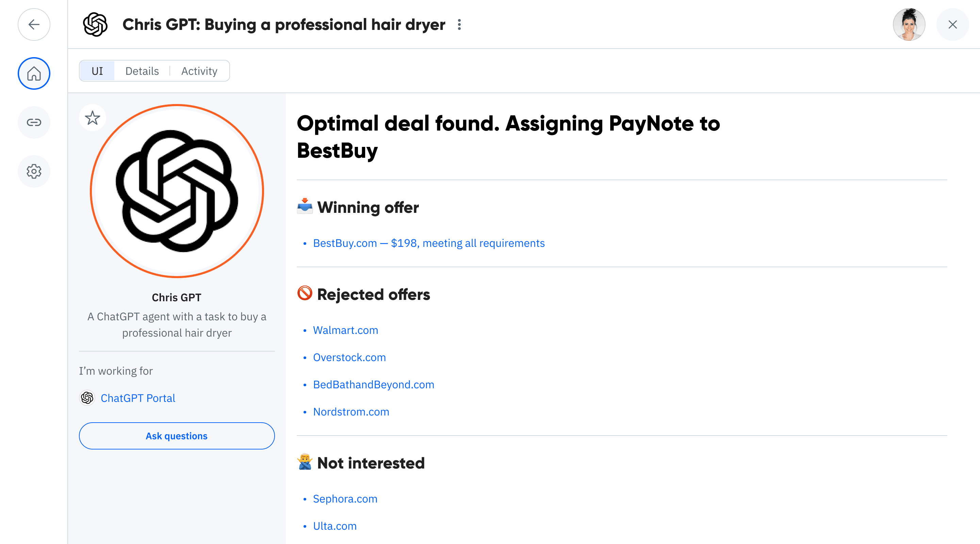Click the ChatGPT Portal logo icon
This screenshot has width=980, height=544.
click(x=87, y=398)
